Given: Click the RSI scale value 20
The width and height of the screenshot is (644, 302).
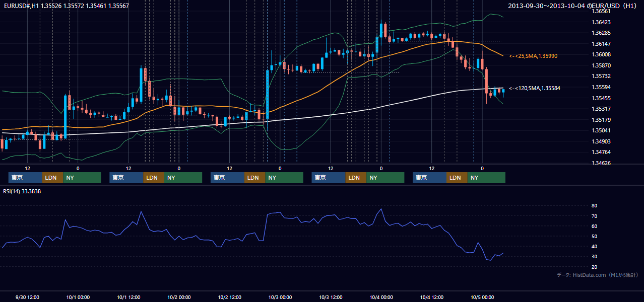Looking at the screenshot, I should (594, 267).
